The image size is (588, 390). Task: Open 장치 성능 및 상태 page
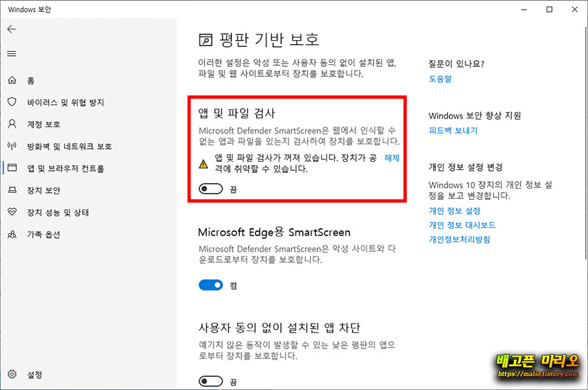click(x=57, y=212)
